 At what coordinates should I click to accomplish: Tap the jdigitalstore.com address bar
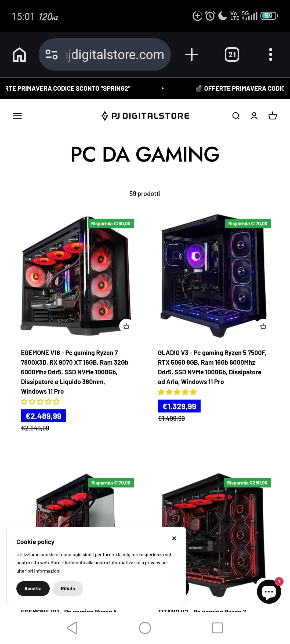pos(105,54)
